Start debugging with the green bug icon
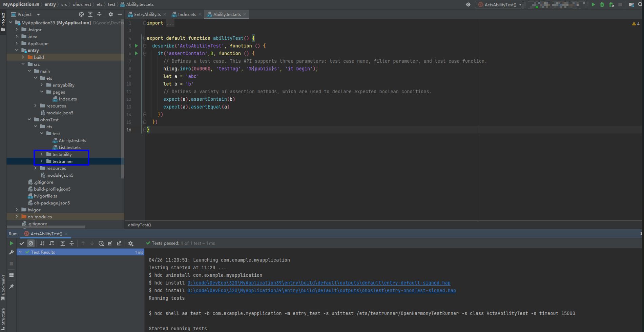The width and height of the screenshot is (644, 332). coord(602,5)
